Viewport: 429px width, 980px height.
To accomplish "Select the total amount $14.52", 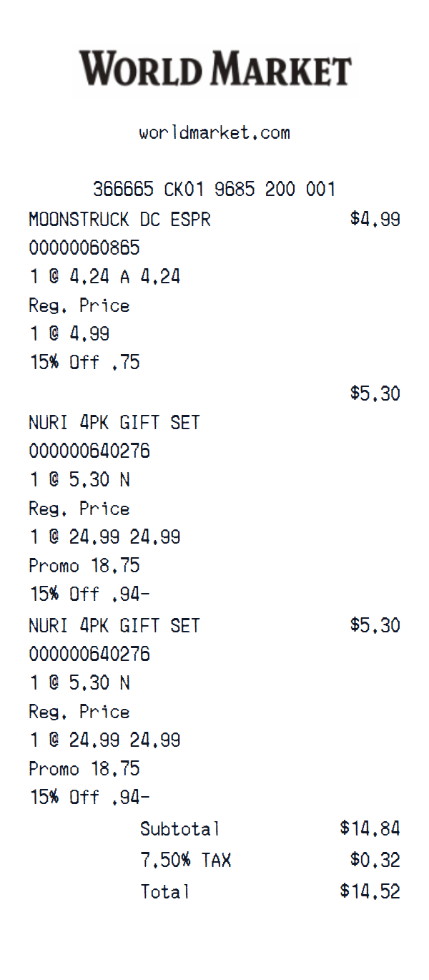I will click(x=370, y=891).
